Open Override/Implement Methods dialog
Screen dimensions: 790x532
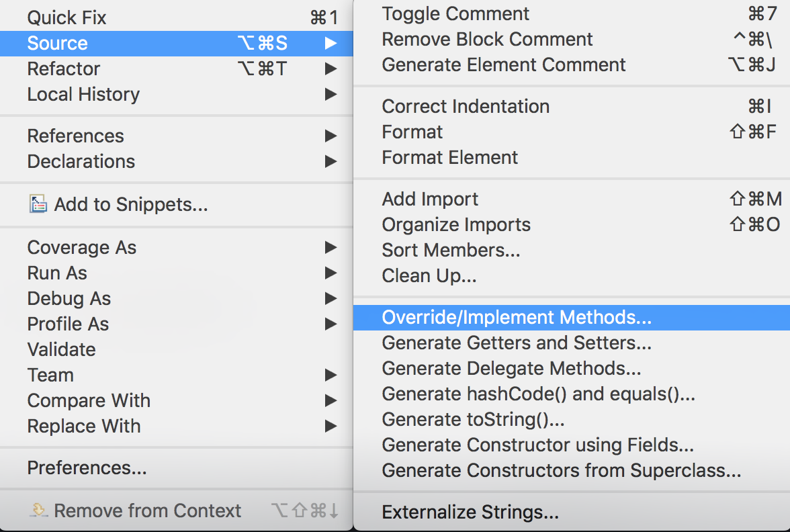[516, 316]
